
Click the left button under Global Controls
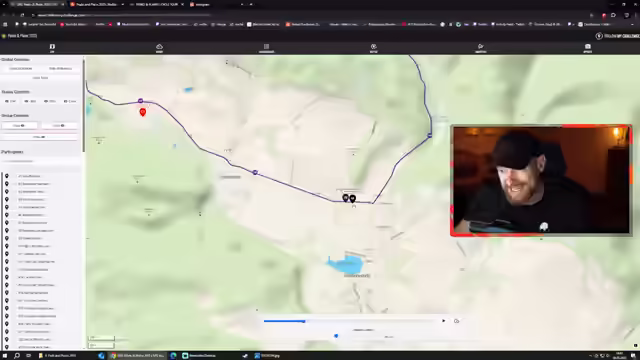tap(20, 69)
